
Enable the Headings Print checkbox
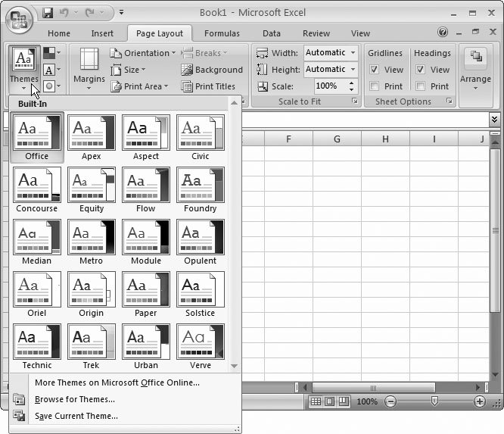421,86
